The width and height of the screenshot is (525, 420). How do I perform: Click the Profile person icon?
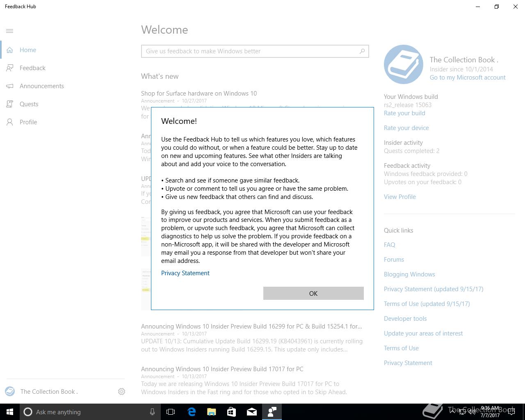point(10,122)
